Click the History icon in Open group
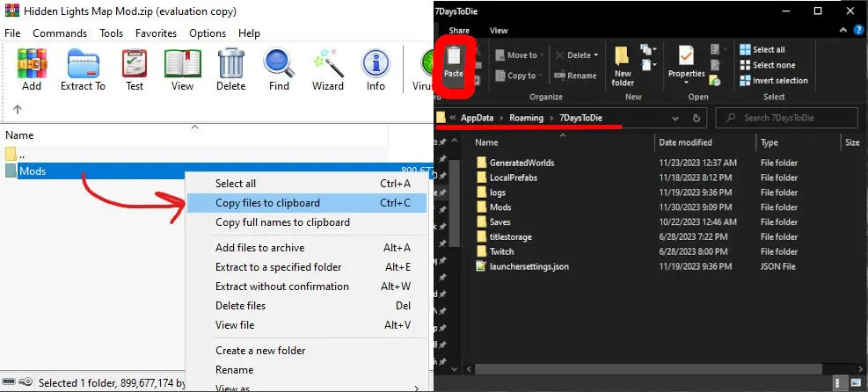The width and height of the screenshot is (868, 392). 715,81
